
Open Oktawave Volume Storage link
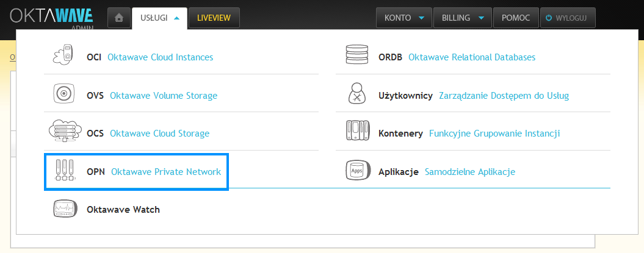(164, 96)
